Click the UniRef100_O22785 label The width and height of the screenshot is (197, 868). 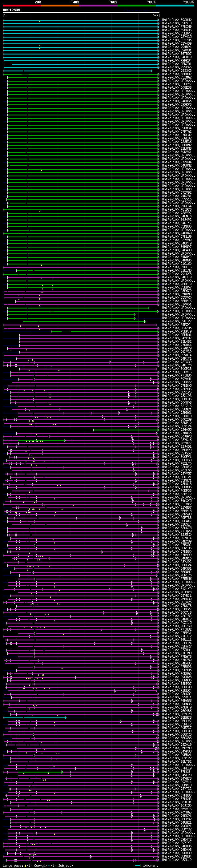point(177,40)
